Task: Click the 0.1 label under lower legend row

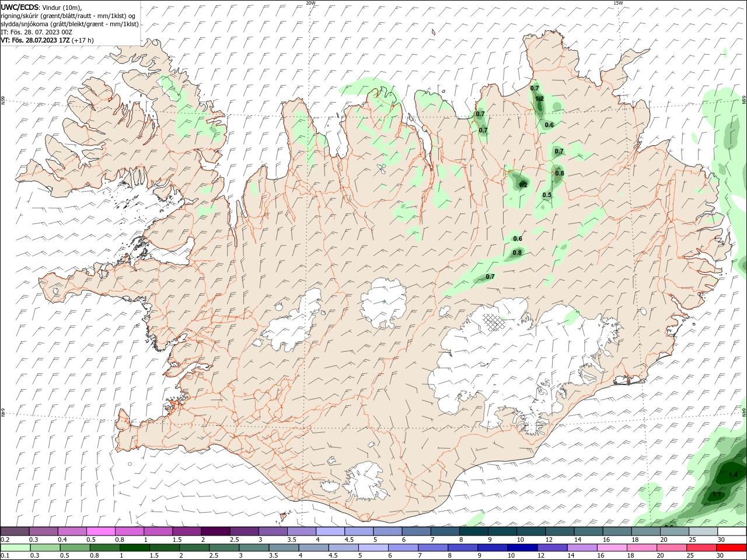Action: (5, 556)
